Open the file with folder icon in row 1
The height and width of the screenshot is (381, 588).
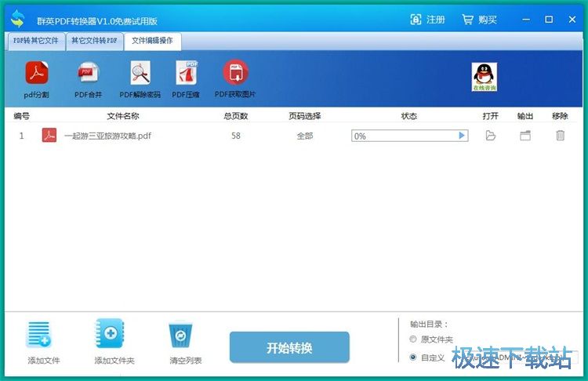click(x=491, y=136)
